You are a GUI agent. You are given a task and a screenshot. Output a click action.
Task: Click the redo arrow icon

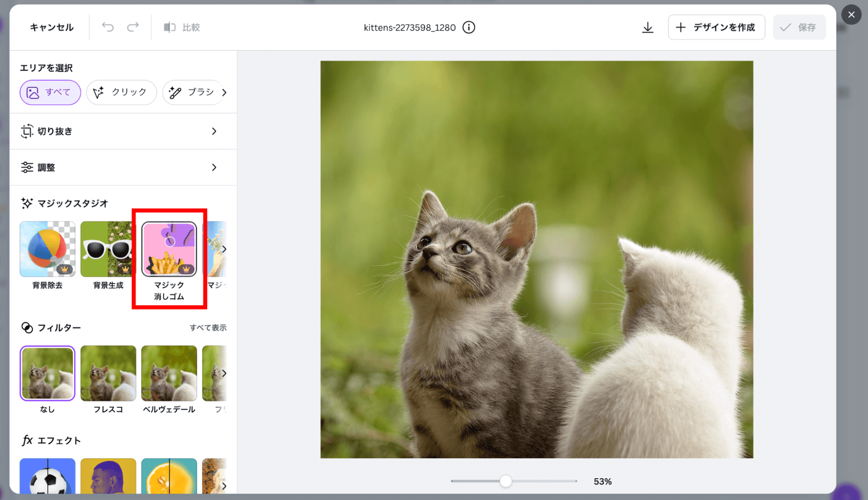pos(133,27)
